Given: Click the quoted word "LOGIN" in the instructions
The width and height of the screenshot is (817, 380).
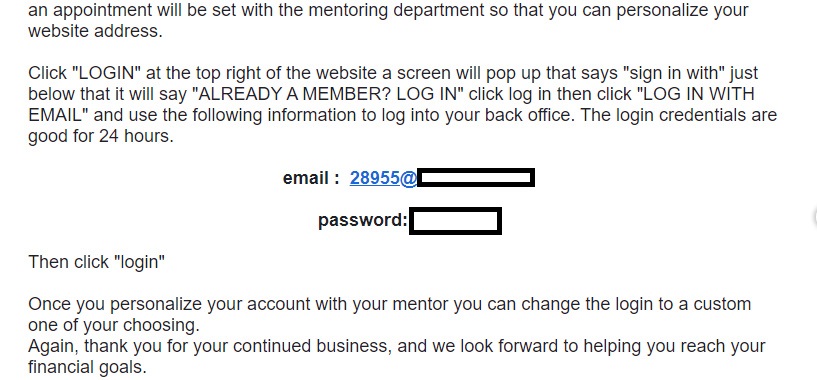Looking at the screenshot, I should point(105,73).
